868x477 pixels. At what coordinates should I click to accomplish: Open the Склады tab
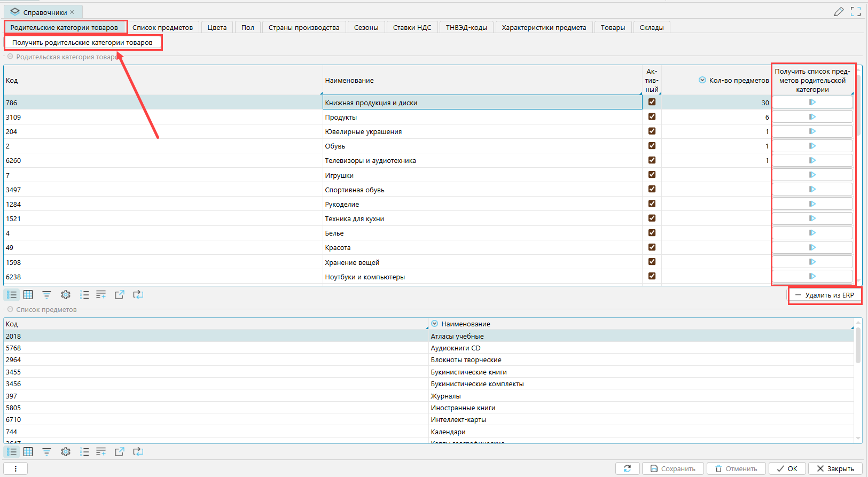coord(651,27)
